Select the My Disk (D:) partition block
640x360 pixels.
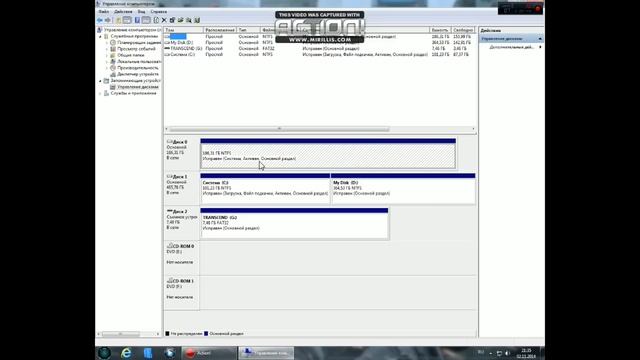pos(403,189)
